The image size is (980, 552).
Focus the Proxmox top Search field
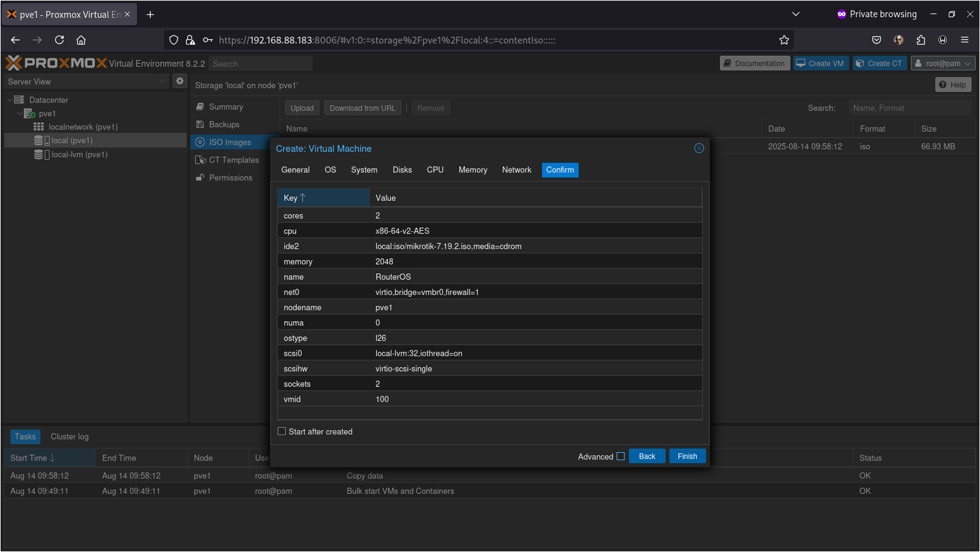coord(260,64)
